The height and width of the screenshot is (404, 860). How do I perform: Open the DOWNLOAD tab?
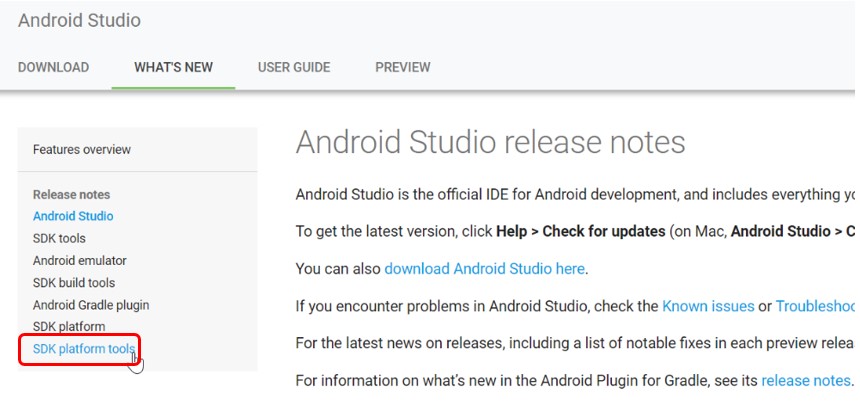[x=53, y=67]
